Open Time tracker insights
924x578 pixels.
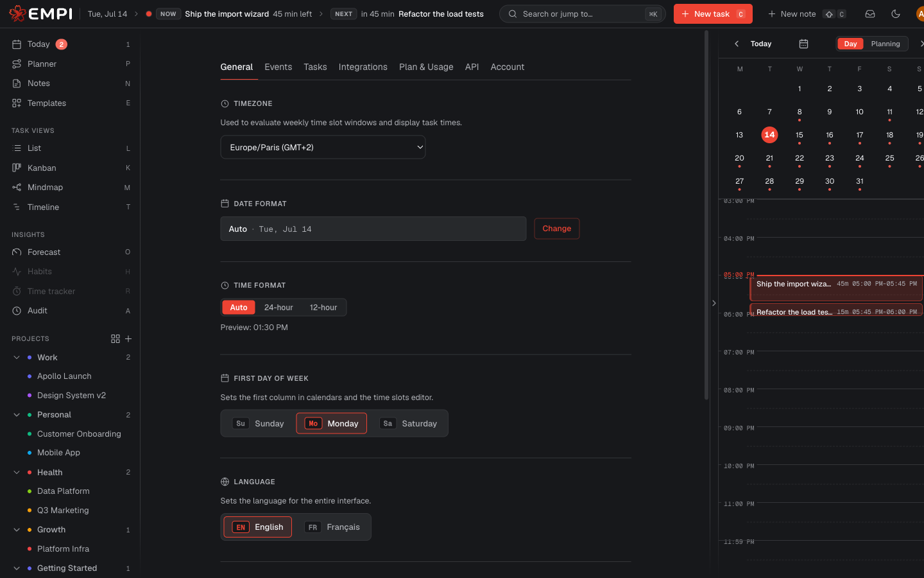[71, 292]
